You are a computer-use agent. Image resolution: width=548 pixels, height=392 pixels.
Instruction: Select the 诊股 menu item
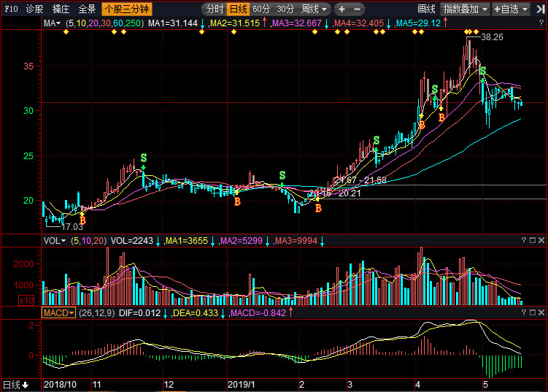click(x=34, y=9)
